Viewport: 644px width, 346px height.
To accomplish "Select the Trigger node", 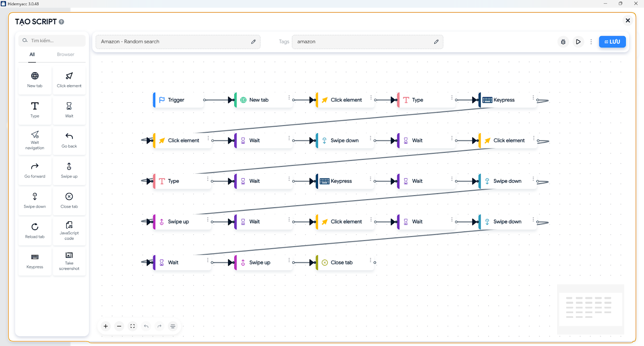I will coord(178,100).
